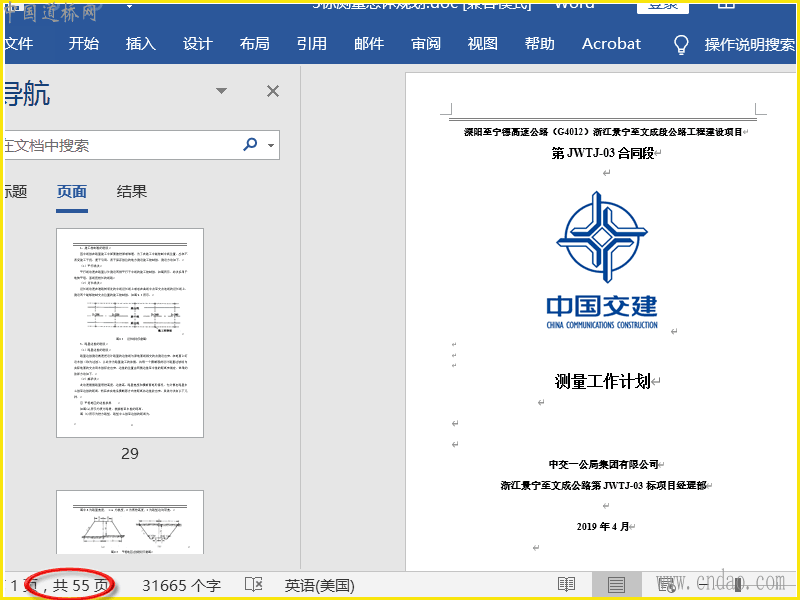
Task: Switch to the 结果 navigation tab
Action: click(132, 192)
